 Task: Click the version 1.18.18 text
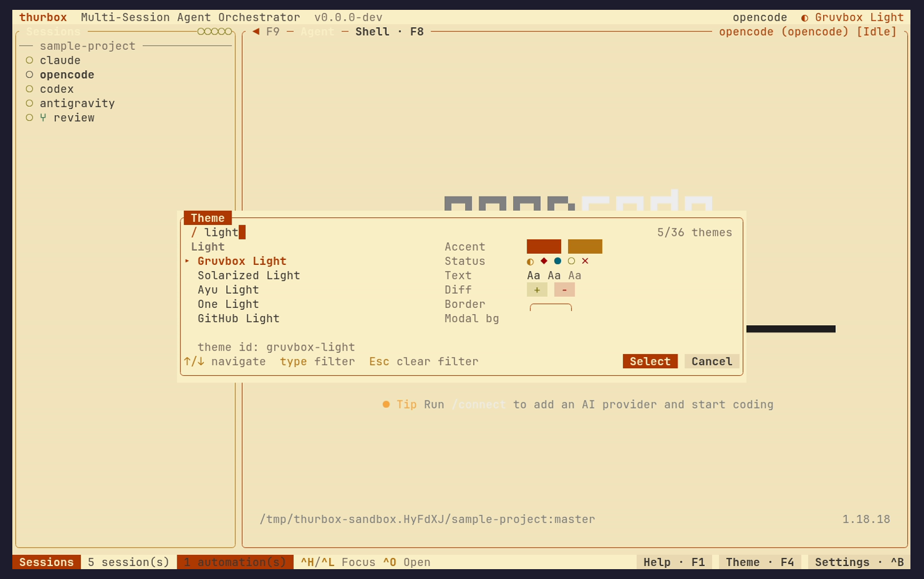(866, 519)
